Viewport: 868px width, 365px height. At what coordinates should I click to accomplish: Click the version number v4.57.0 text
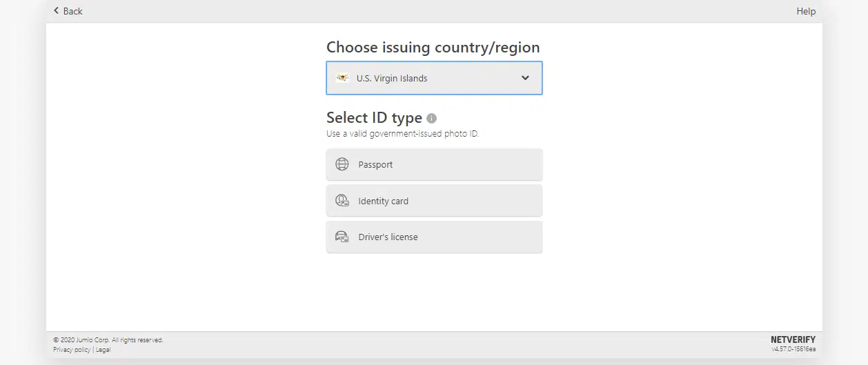point(793,349)
